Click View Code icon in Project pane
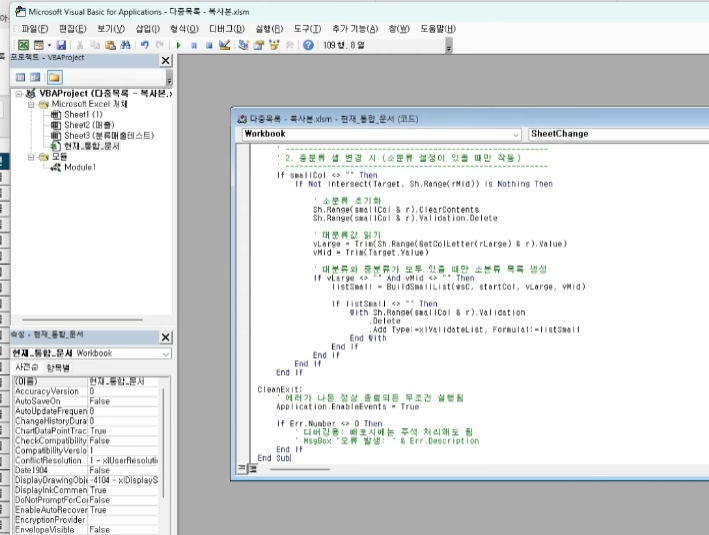Image resolution: width=709 pixels, height=535 pixels. (x=20, y=77)
